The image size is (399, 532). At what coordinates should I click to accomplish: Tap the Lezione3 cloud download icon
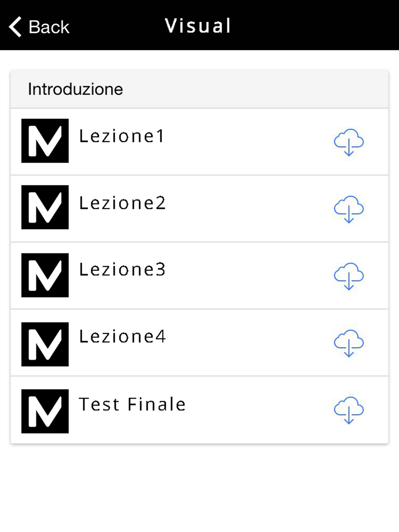pos(349,276)
